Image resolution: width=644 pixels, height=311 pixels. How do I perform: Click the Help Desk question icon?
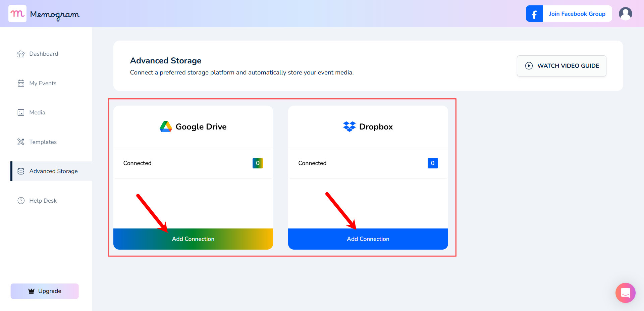(21, 201)
